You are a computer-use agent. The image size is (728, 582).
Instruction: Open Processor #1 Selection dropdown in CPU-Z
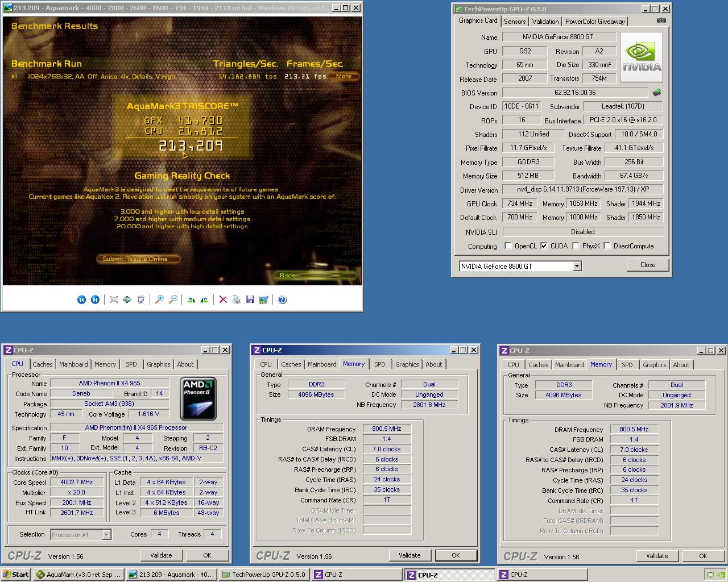106,535
